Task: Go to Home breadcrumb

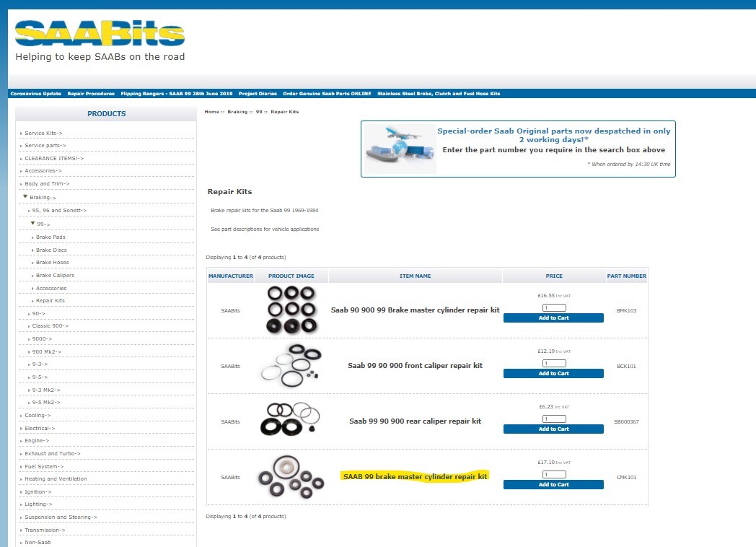Action: [x=211, y=112]
